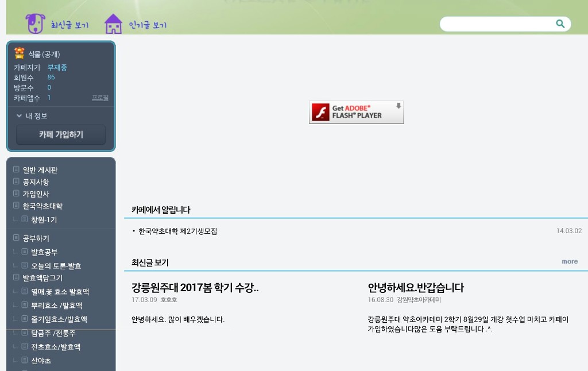Open the 발효액담그기 board category
Image resolution: width=588 pixels, height=371 pixels.
pos(42,278)
